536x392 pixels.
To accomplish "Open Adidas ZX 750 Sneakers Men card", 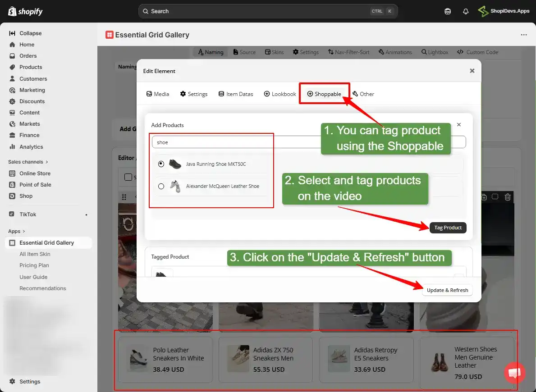I will pos(266,360).
